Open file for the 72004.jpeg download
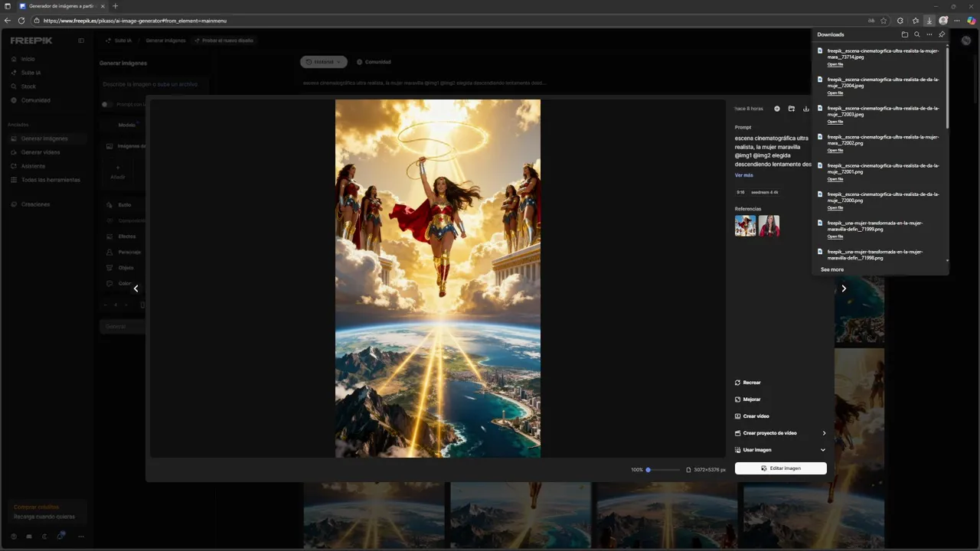 pos(835,93)
